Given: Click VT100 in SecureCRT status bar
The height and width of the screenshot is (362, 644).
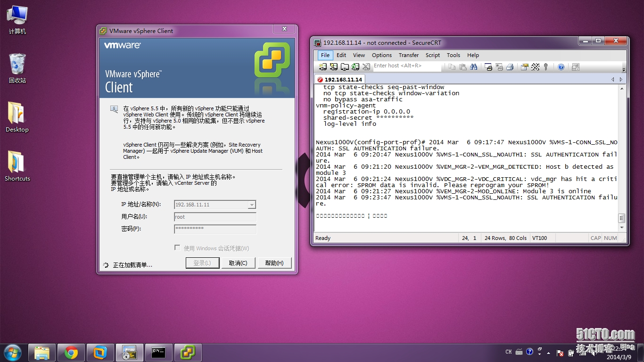Looking at the screenshot, I should pyautogui.click(x=540, y=238).
